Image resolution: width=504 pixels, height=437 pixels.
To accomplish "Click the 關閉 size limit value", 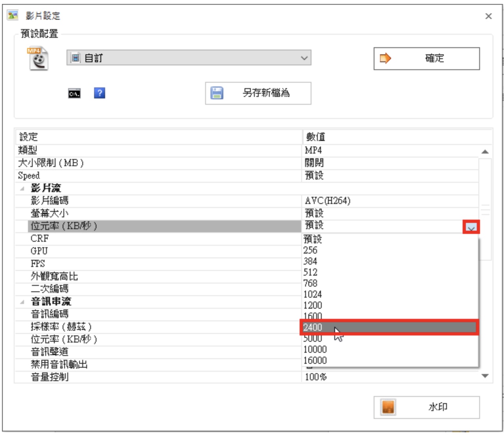I will click(314, 163).
